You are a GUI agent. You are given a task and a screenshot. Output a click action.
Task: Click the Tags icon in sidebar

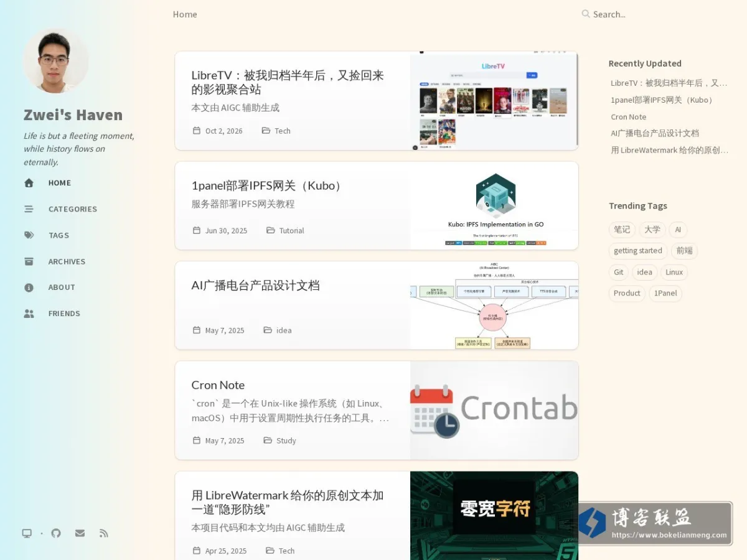(29, 235)
